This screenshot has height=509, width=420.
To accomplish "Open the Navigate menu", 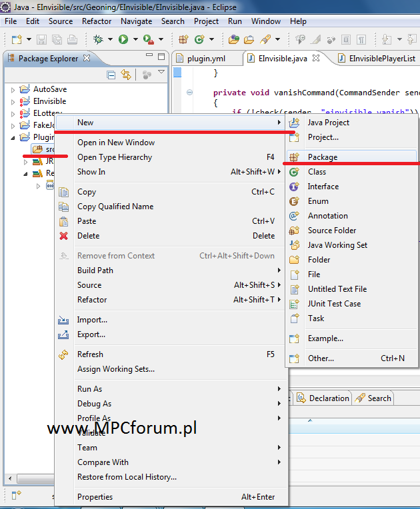I will coord(136,21).
